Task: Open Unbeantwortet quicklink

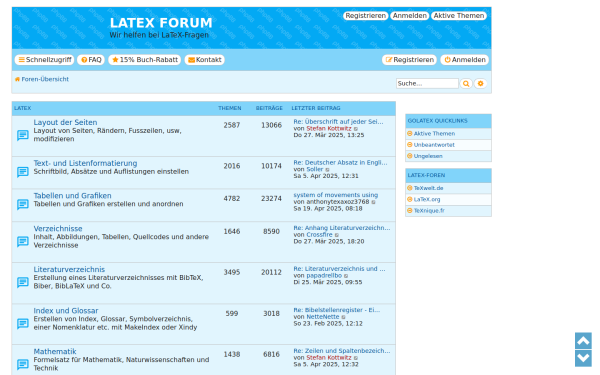Action: (x=434, y=145)
